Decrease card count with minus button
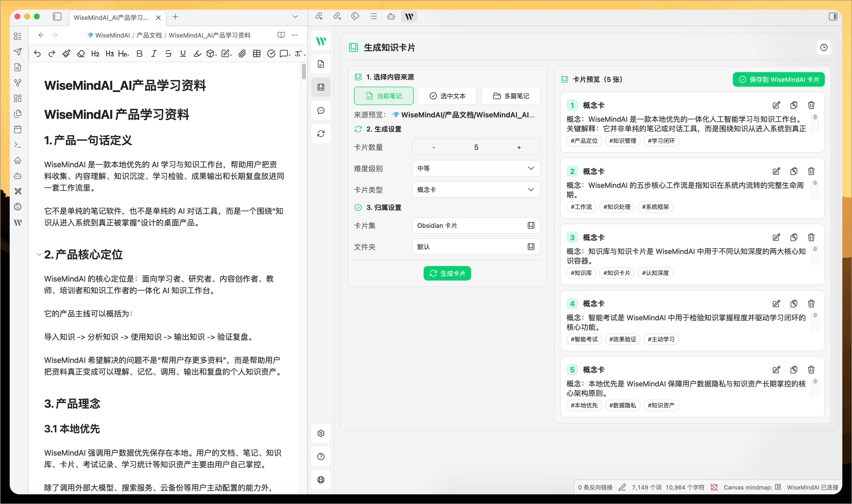 tap(434, 147)
